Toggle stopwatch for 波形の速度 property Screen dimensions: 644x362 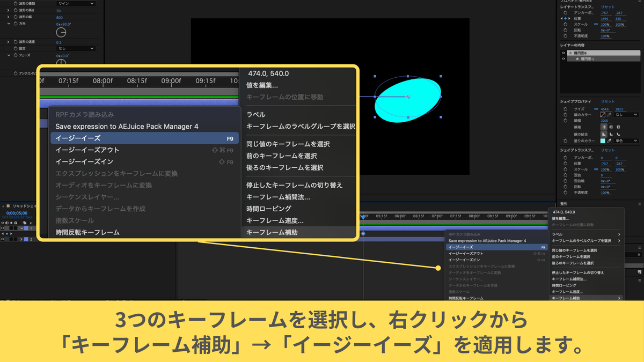[x=16, y=42]
